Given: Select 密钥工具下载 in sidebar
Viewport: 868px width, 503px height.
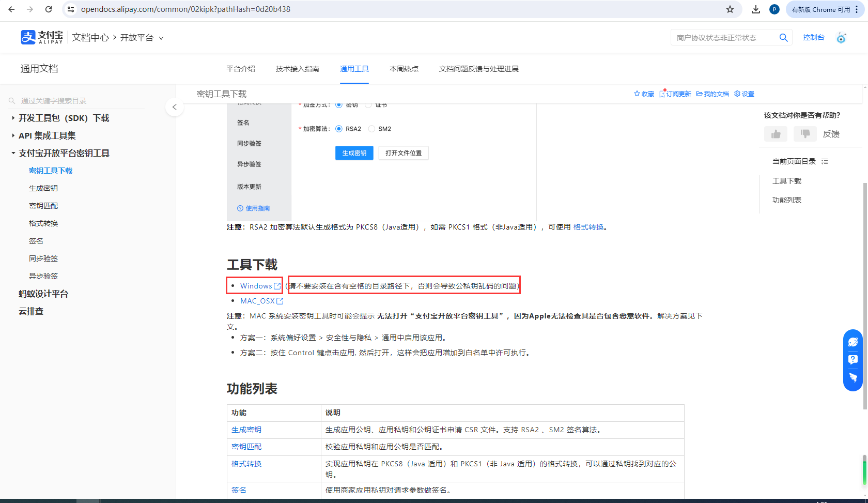Looking at the screenshot, I should tap(51, 171).
